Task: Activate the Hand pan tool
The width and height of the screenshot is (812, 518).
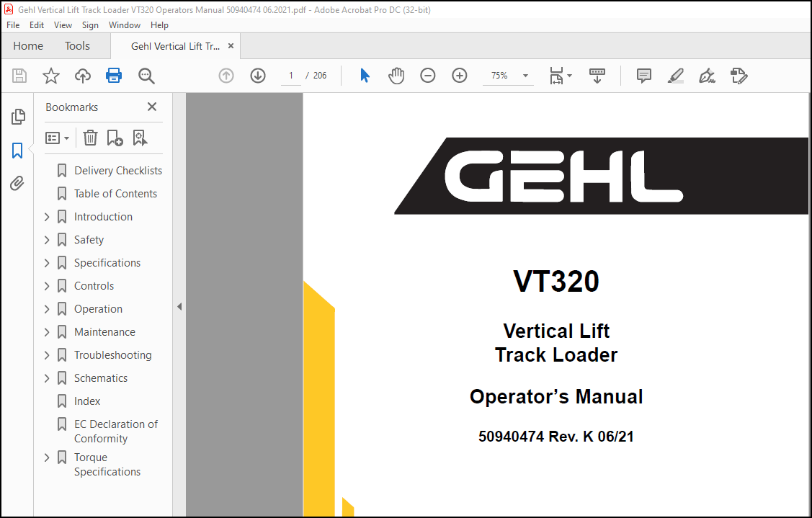Action: coord(396,76)
